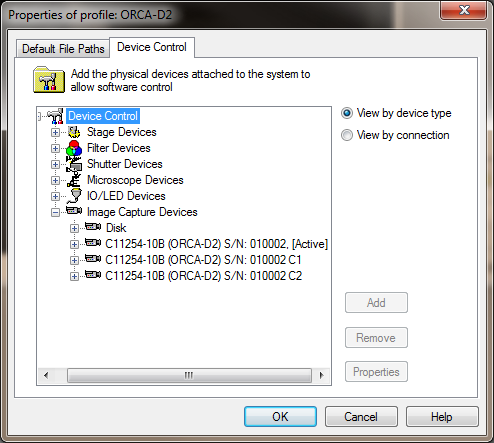The image size is (494, 443).
Task: Click the Add device button
Action: [376, 303]
